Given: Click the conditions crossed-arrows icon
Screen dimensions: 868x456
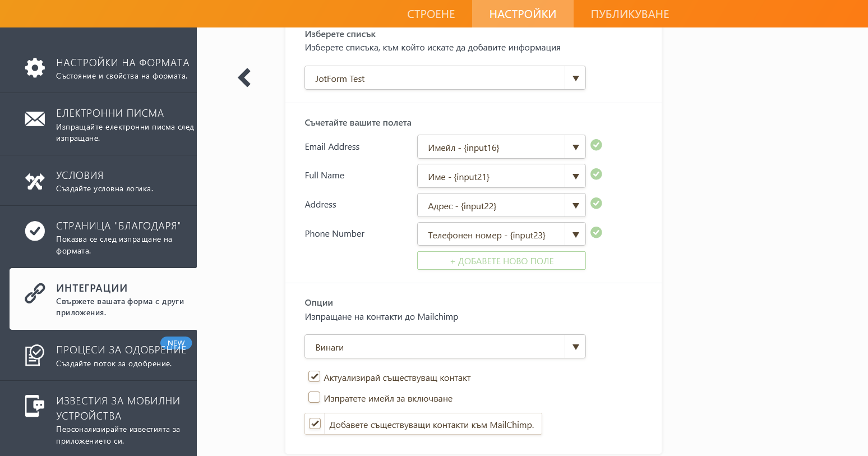Looking at the screenshot, I should (x=35, y=181).
